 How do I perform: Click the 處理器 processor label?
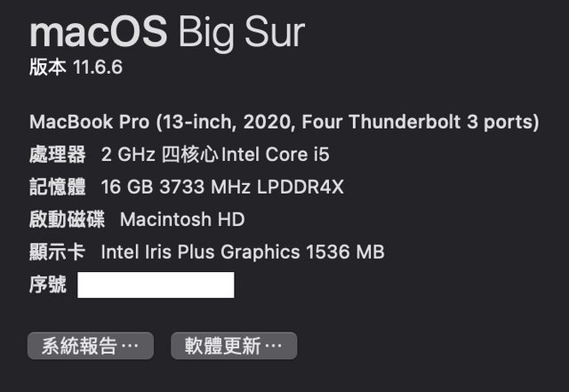(x=58, y=155)
